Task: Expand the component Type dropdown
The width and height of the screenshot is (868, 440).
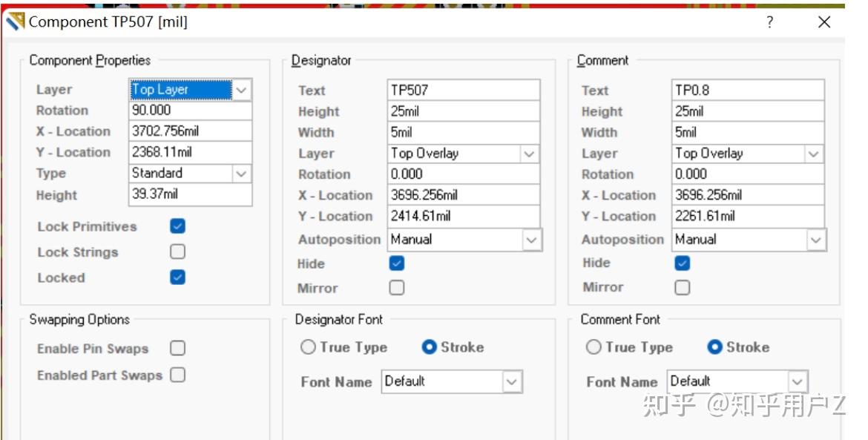Action: click(242, 174)
